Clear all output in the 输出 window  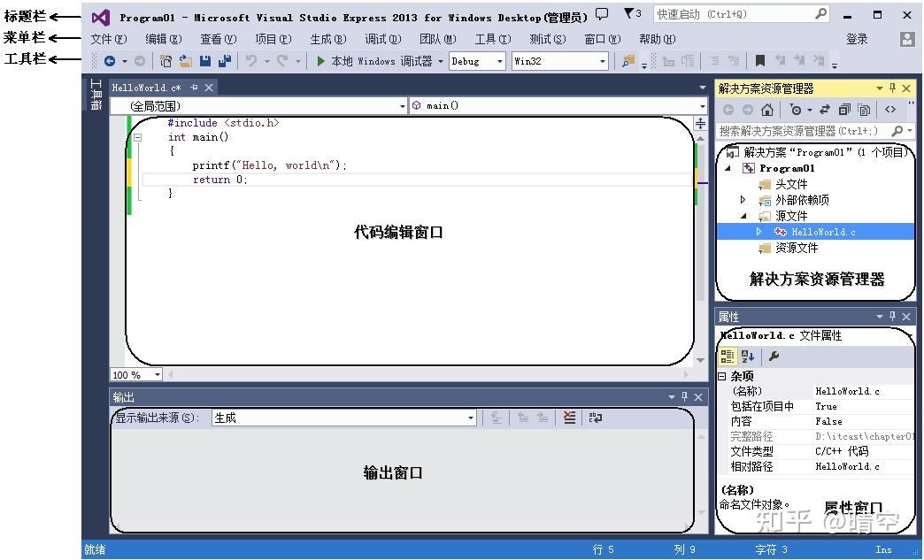tap(569, 418)
